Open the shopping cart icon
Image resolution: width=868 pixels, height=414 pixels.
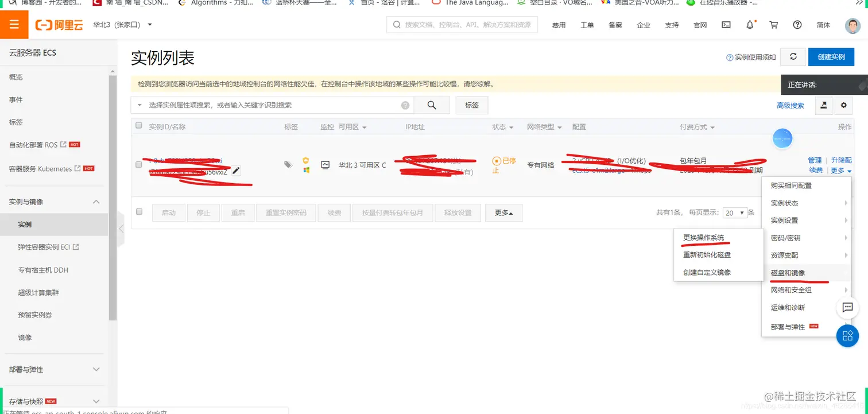point(773,25)
